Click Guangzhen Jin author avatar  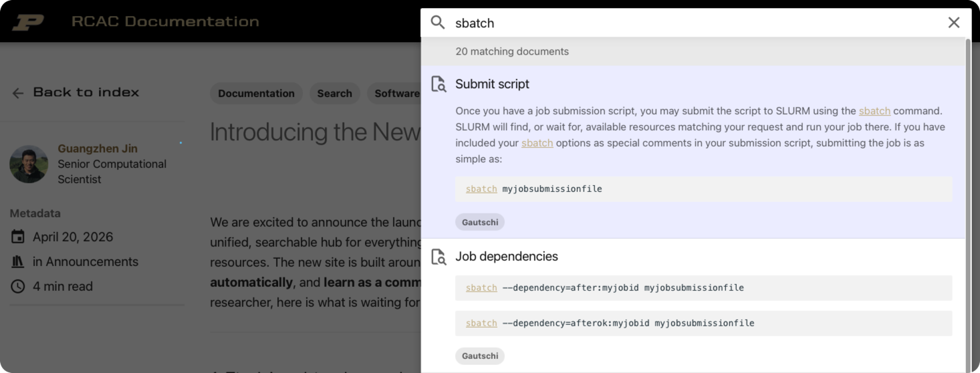(x=29, y=164)
